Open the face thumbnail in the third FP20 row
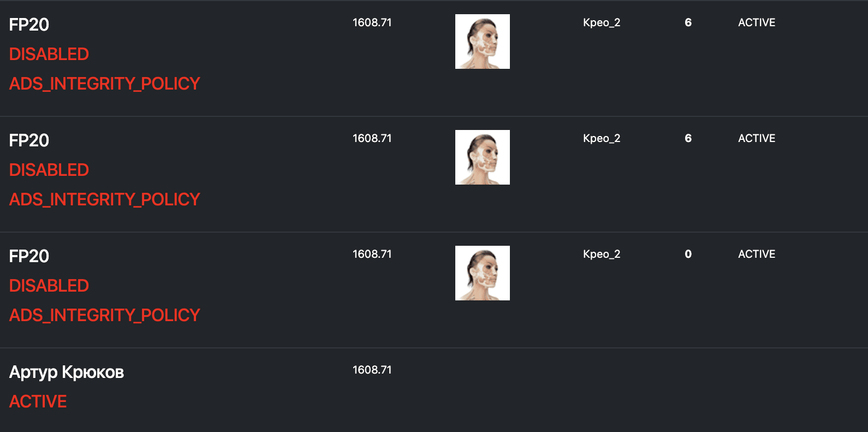This screenshot has height=432, width=868. point(483,273)
